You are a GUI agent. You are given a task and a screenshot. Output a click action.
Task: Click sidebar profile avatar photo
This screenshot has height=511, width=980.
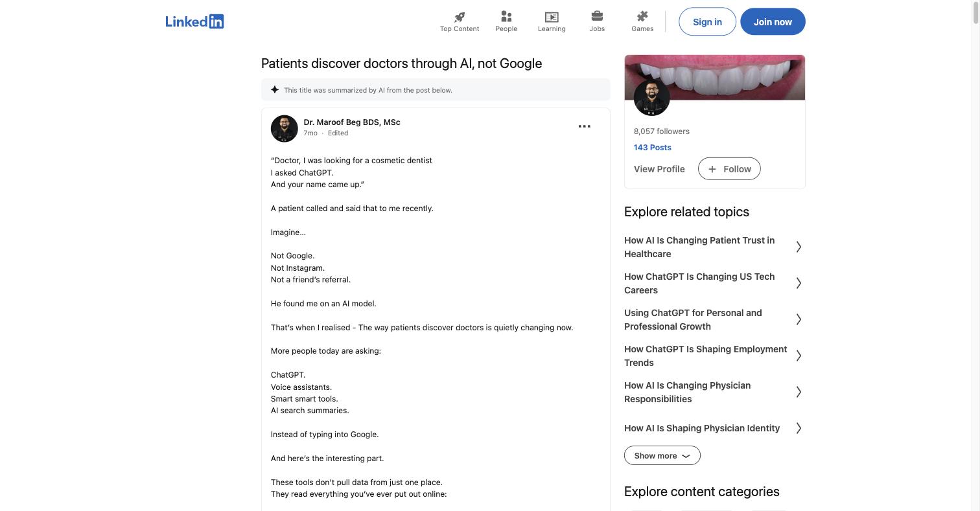[651, 98]
